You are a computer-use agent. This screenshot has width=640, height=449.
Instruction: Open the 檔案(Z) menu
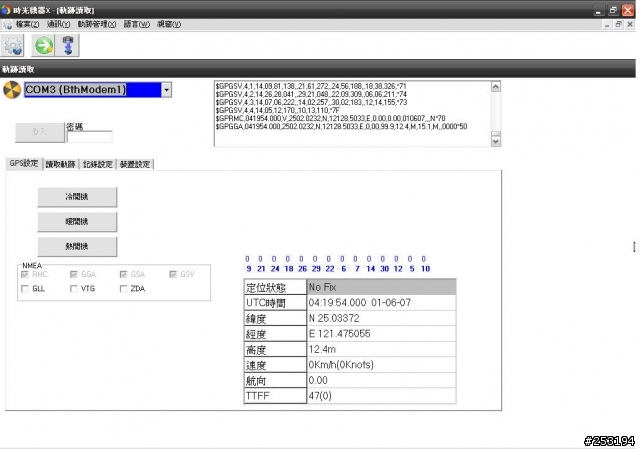(27, 24)
